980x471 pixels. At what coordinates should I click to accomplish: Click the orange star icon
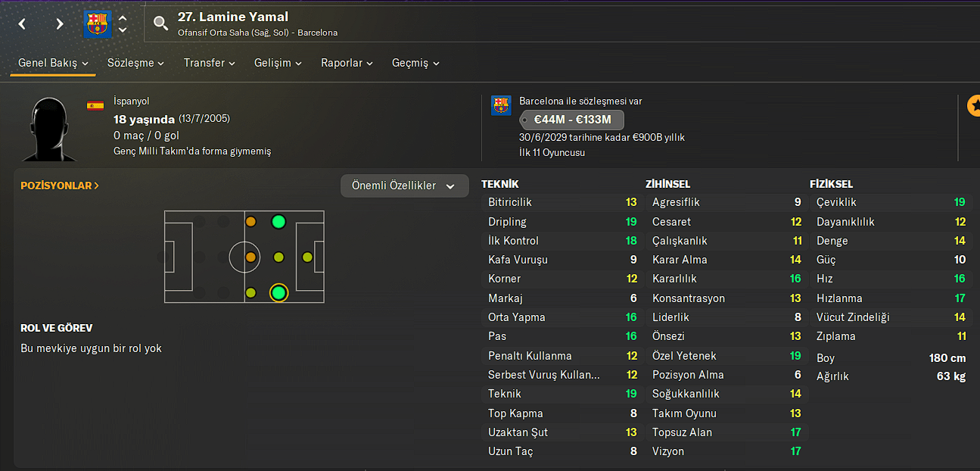click(x=974, y=106)
